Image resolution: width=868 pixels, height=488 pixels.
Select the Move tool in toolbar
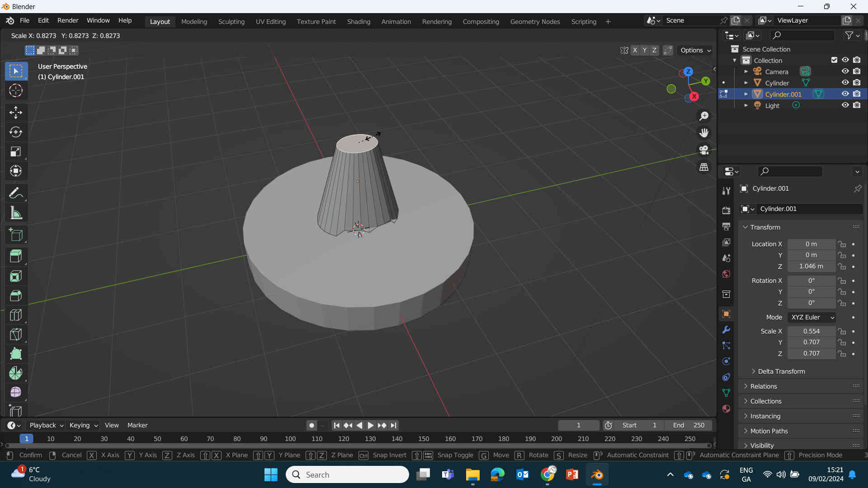coord(16,112)
